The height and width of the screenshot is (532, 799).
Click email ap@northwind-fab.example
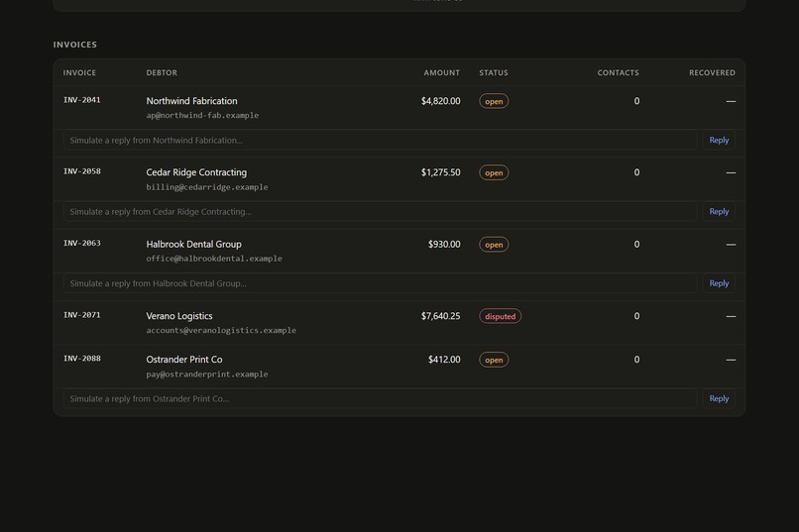coord(202,116)
